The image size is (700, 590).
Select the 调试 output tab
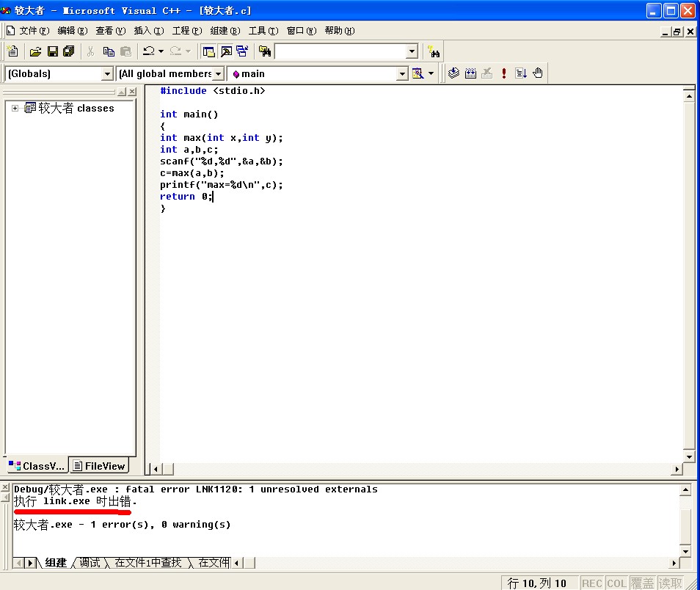(90, 562)
